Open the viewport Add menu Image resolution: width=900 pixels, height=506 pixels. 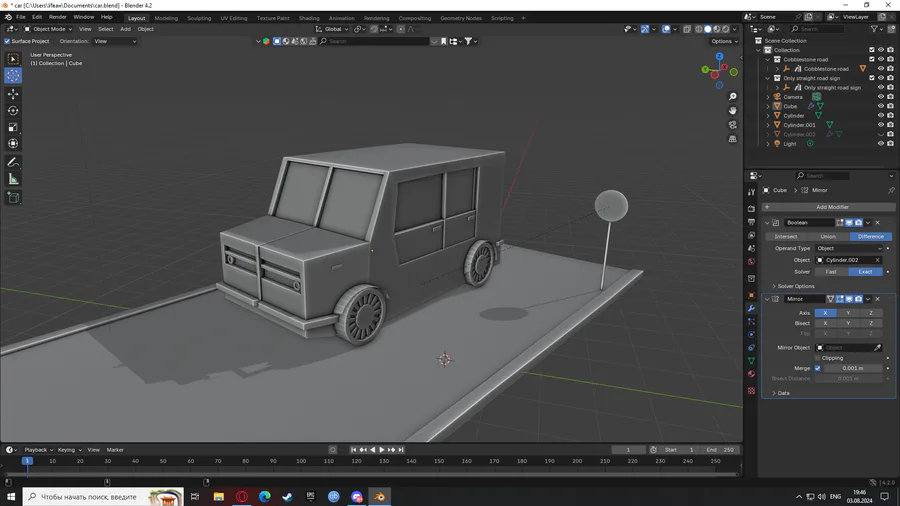[x=125, y=29]
